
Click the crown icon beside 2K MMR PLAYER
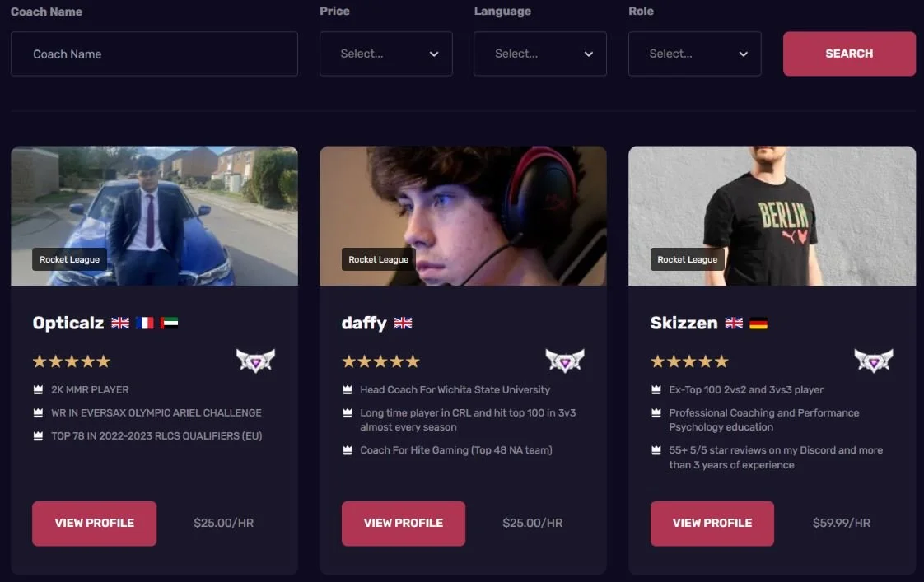coord(39,390)
